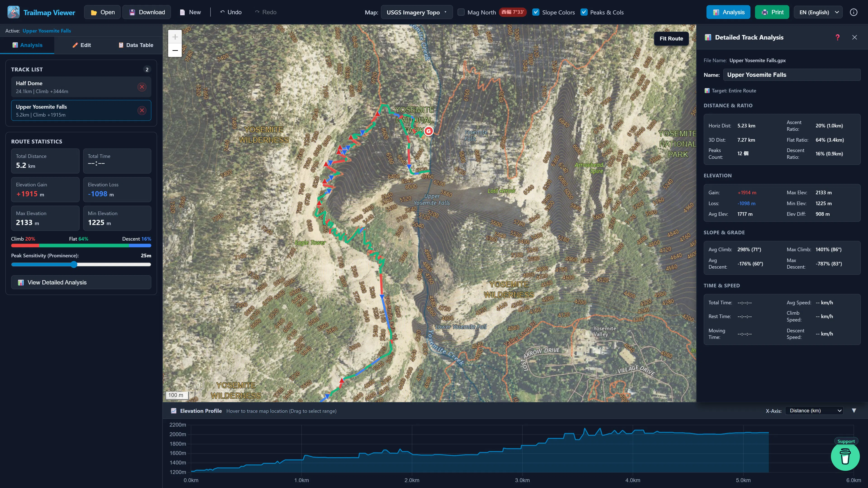This screenshot has width=868, height=488.
Task: Enable the Mag North checkbox
Action: (x=461, y=12)
